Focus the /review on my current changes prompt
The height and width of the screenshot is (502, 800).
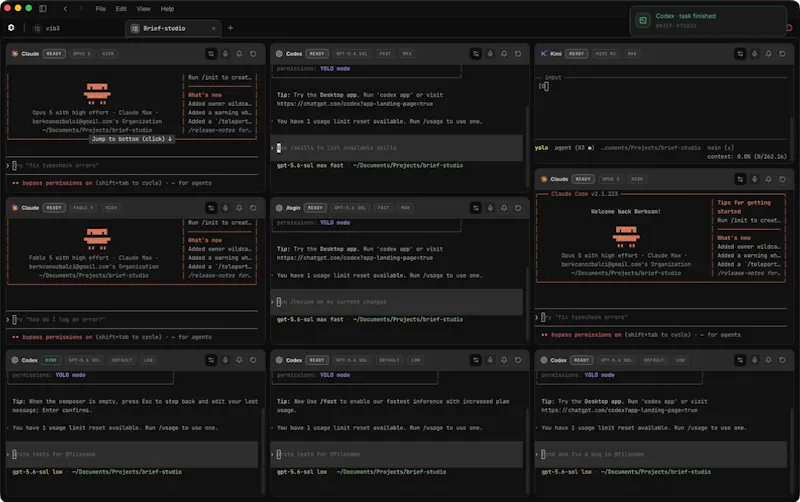[397, 302]
